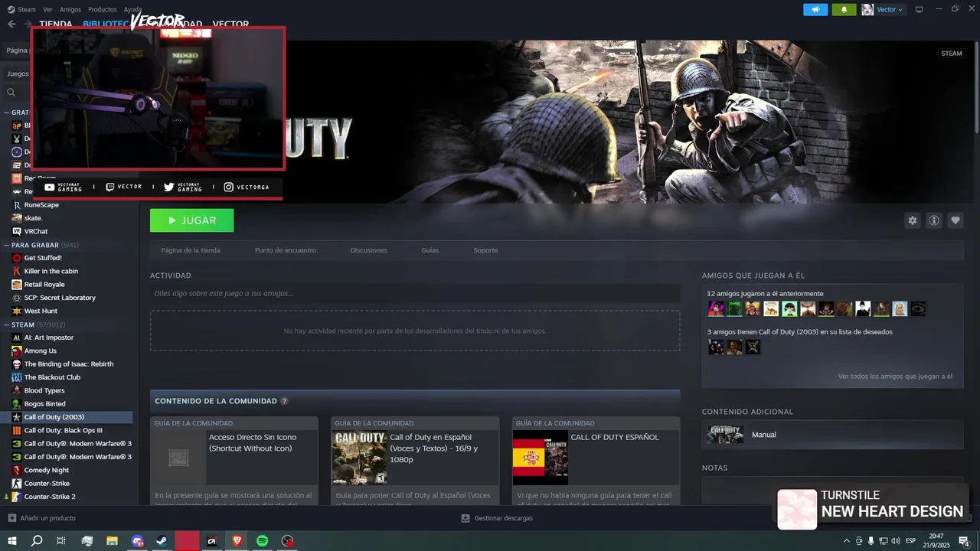Go to the TIENDA tab
The width and height of the screenshot is (980, 551).
(56, 24)
